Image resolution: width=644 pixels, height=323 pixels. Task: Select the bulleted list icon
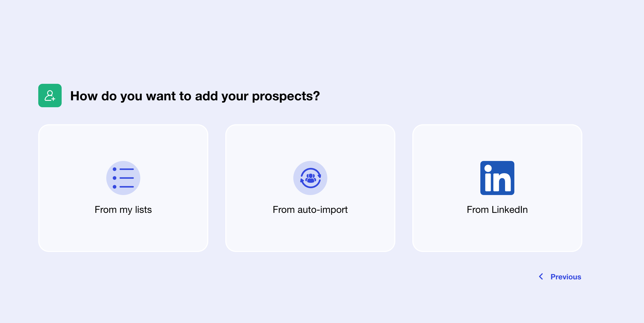tap(123, 178)
